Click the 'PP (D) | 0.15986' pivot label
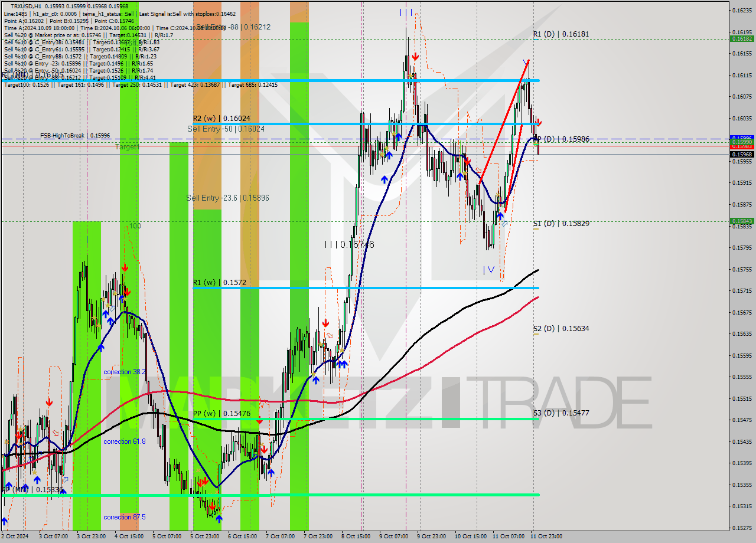756x543 pixels. pyautogui.click(x=562, y=139)
